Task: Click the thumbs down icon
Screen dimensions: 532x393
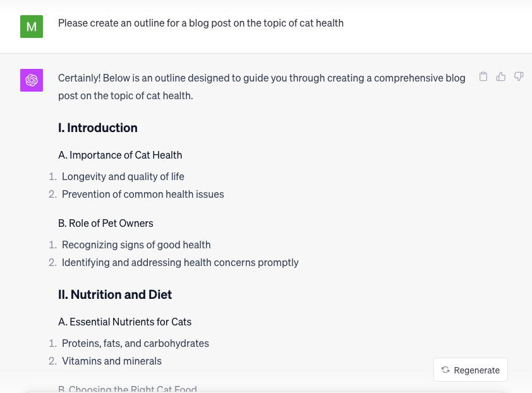Action: 519,76
